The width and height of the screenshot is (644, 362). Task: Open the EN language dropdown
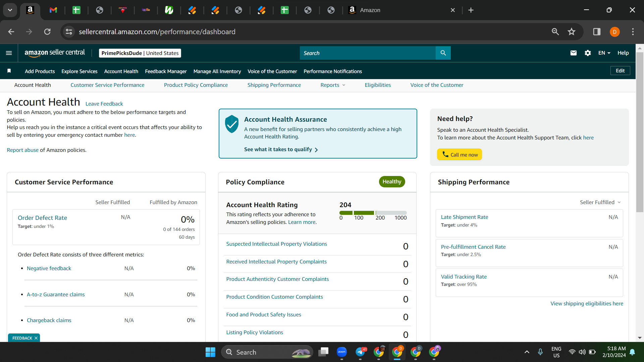tap(604, 53)
